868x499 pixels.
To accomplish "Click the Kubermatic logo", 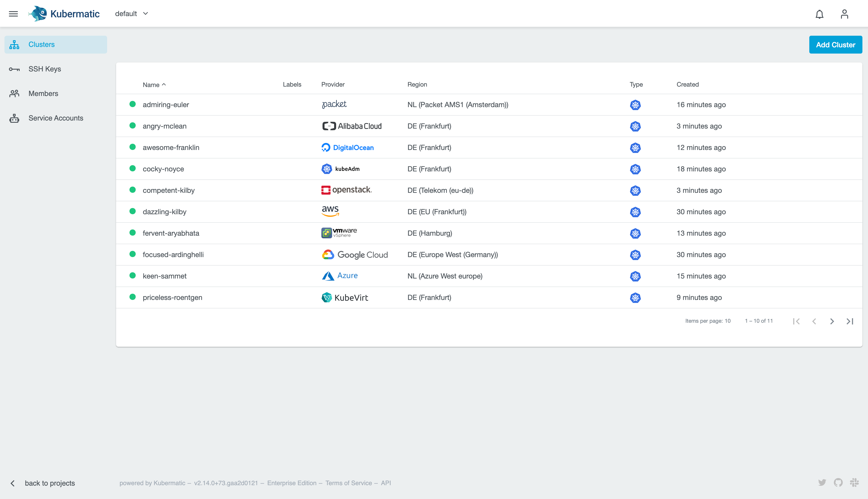I will pos(64,14).
